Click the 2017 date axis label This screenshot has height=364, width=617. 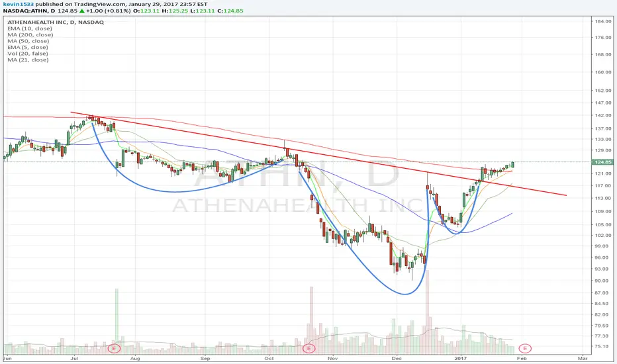click(x=460, y=359)
